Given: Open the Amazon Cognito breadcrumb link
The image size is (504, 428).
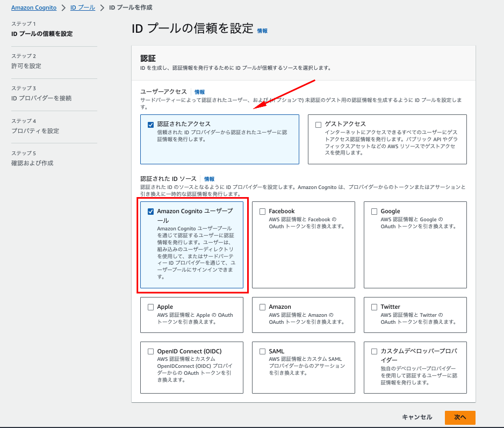Looking at the screenshot, I should point(34,8).
